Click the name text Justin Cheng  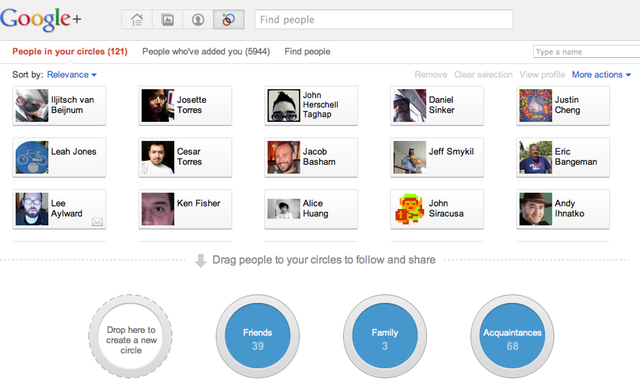567,105
